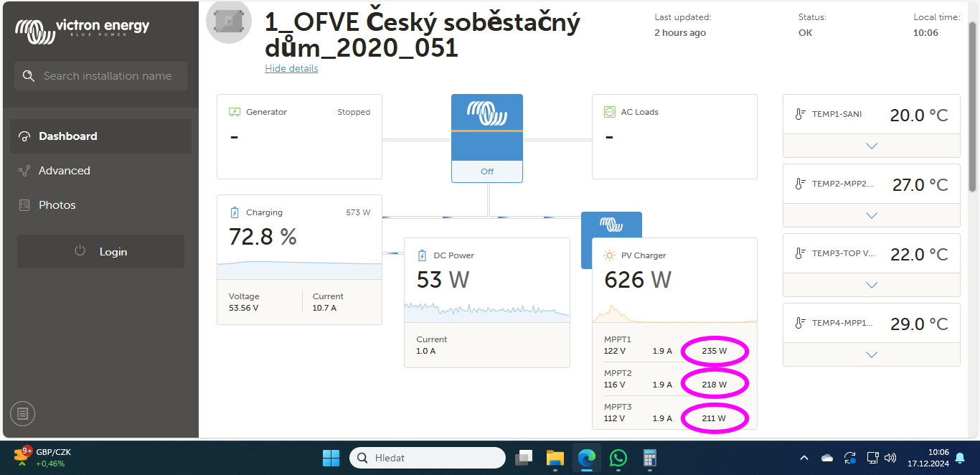Viewport: 980px width, 475px height.
Task: Click the 29.0 °C TEMP4-MPP1 value
Action: [x=919, y=324]
